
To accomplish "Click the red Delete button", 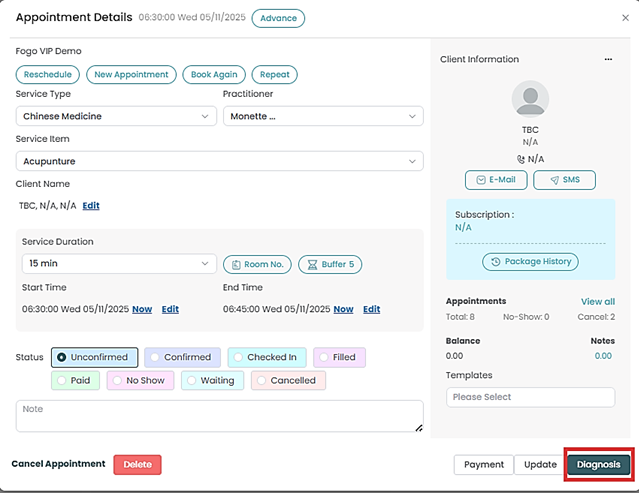I will click(x=137, y=464).
